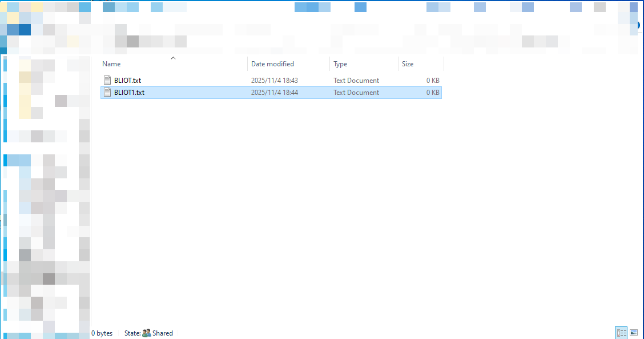Sort files by the Size column header

pos(408,64)
